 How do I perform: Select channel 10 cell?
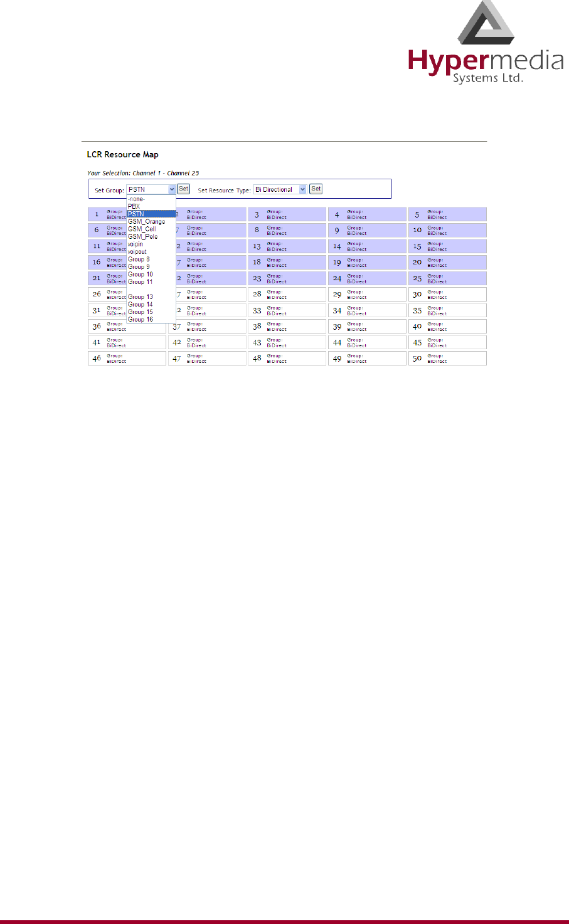(x=447, y=230)
